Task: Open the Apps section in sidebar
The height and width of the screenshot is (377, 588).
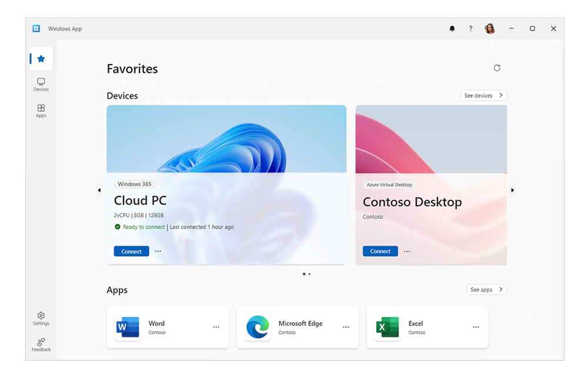Action: [x=41, y=111]
